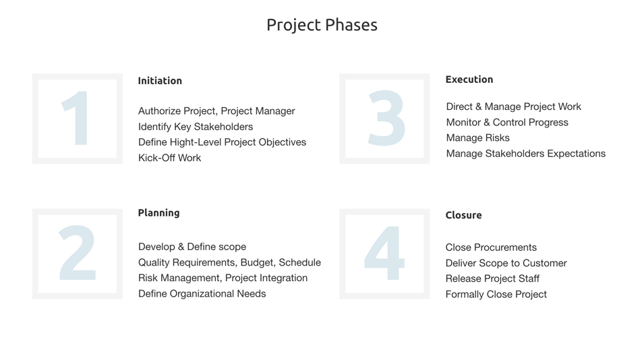Click the Execution heading
Screen dimensions: 644x362
click(x=469, y=80)
